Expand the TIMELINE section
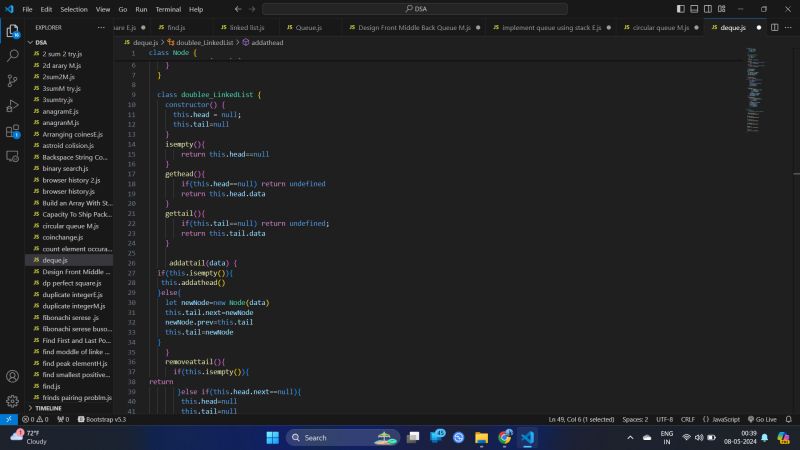 click(48, 408)
